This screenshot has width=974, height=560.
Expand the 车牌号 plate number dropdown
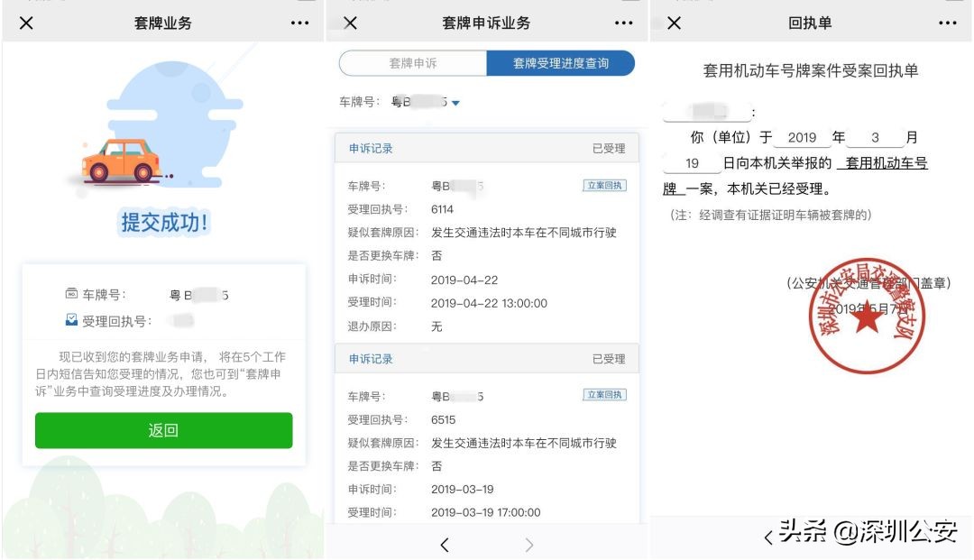pos(457,103)
